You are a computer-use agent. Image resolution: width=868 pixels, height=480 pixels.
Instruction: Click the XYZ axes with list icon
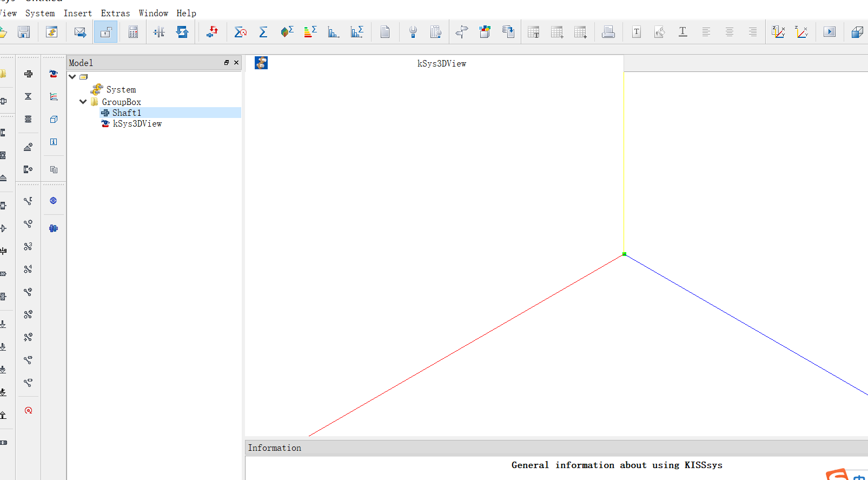click(x=778, y=32)
